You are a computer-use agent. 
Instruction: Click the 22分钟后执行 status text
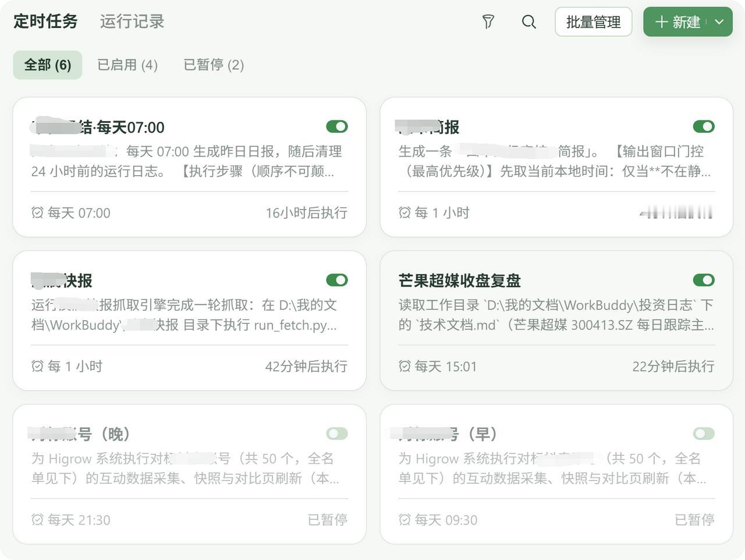point(673,367)
